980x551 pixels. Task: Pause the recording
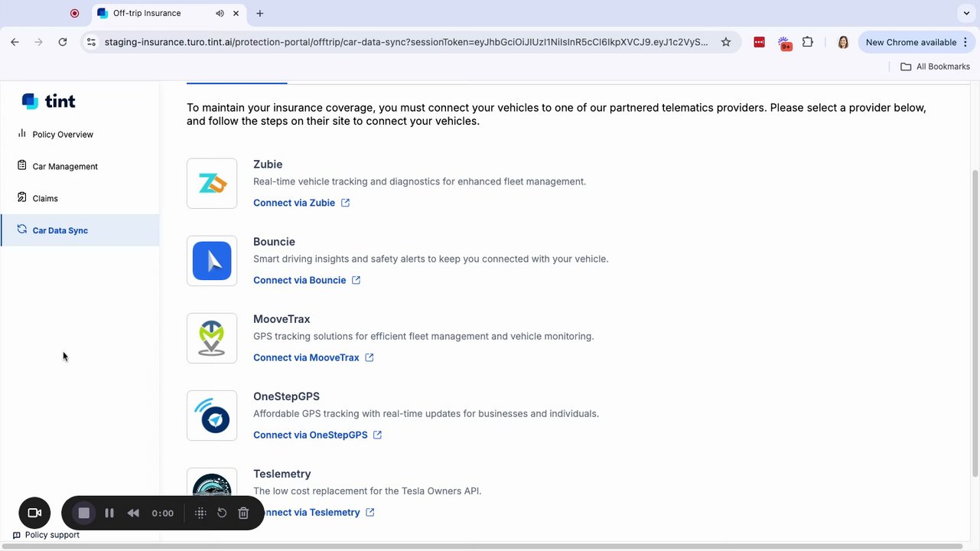[109, 513]
